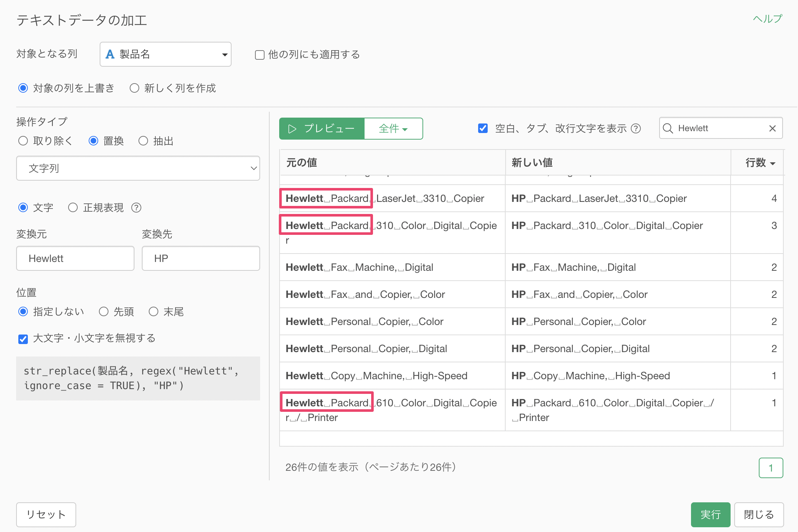Click the 変換先 field containing HP
Screen dimensions: 798x532
[x=201, y=258]
